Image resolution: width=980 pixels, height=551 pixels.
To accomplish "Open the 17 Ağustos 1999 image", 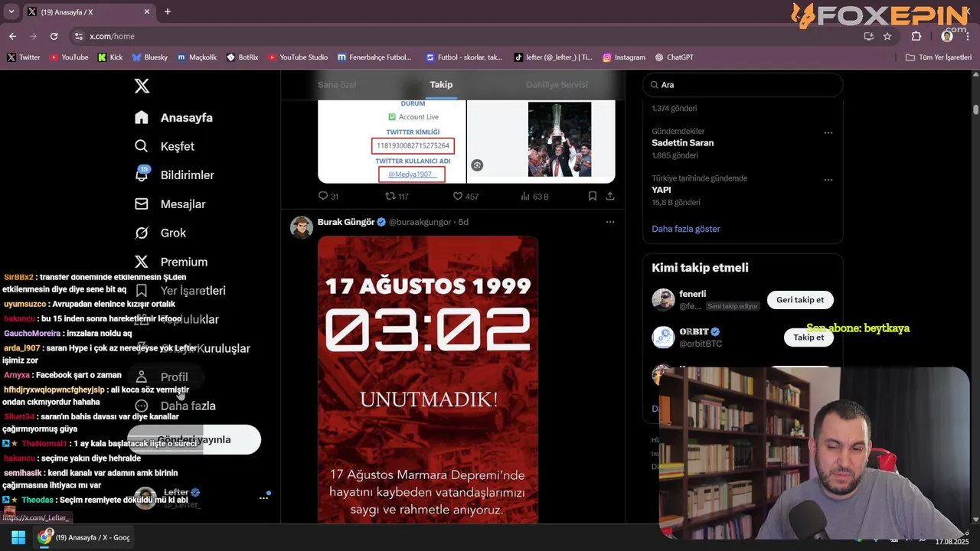I will point(428,380).
